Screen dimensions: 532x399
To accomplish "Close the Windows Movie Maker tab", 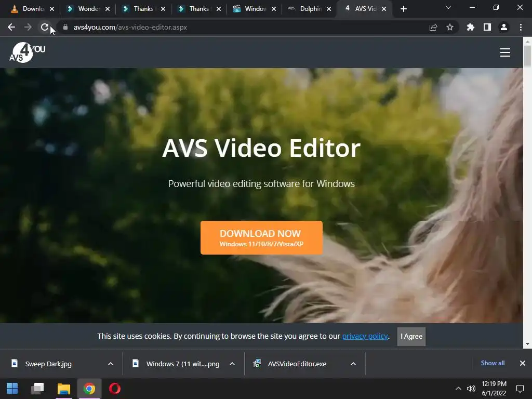I will coord(274,9).
